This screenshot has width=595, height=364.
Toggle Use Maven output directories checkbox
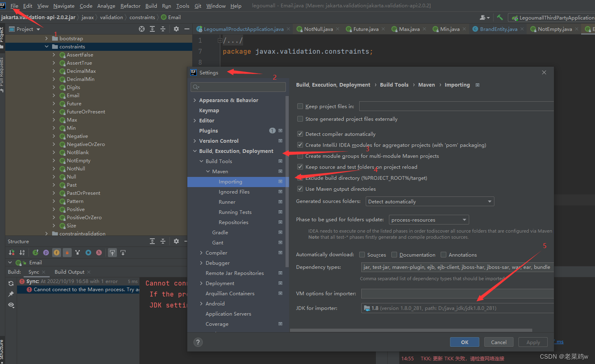pos(300,189)
